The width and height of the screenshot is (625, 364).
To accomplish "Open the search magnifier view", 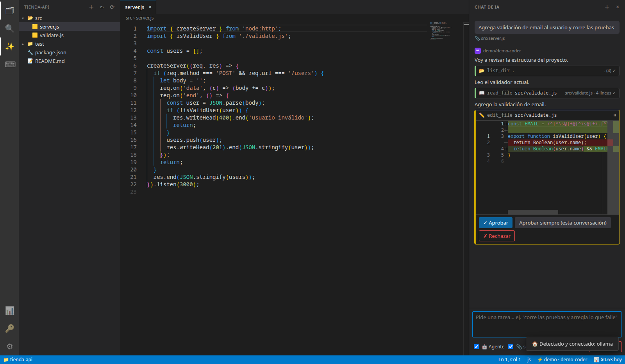I will (x=9, y=28).
